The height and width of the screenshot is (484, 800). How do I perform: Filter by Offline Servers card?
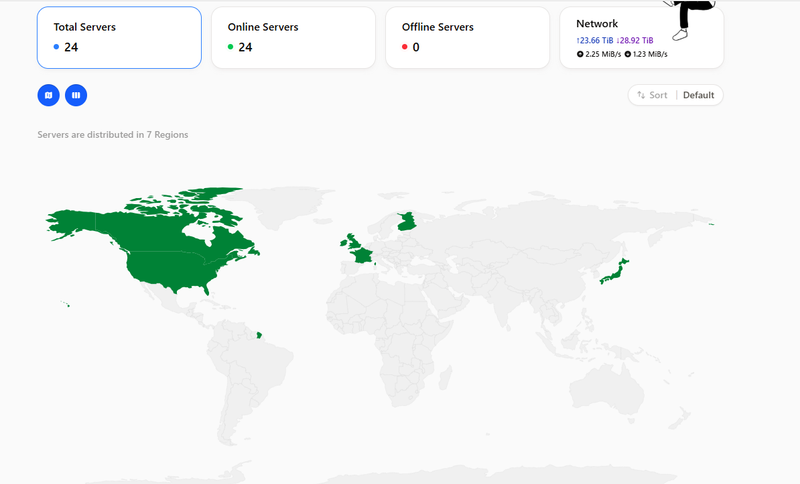467,38
